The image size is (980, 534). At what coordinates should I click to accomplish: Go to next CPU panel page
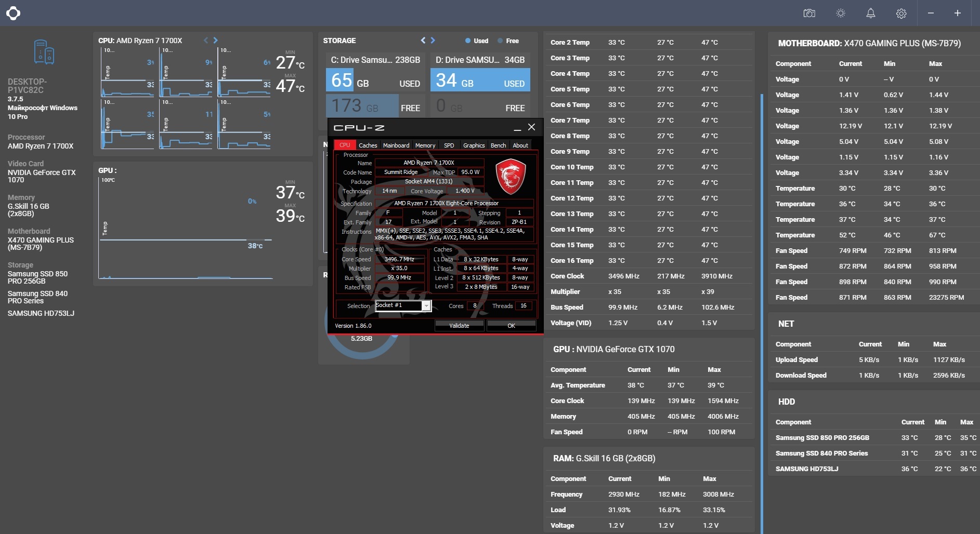(x=215, y=40)
